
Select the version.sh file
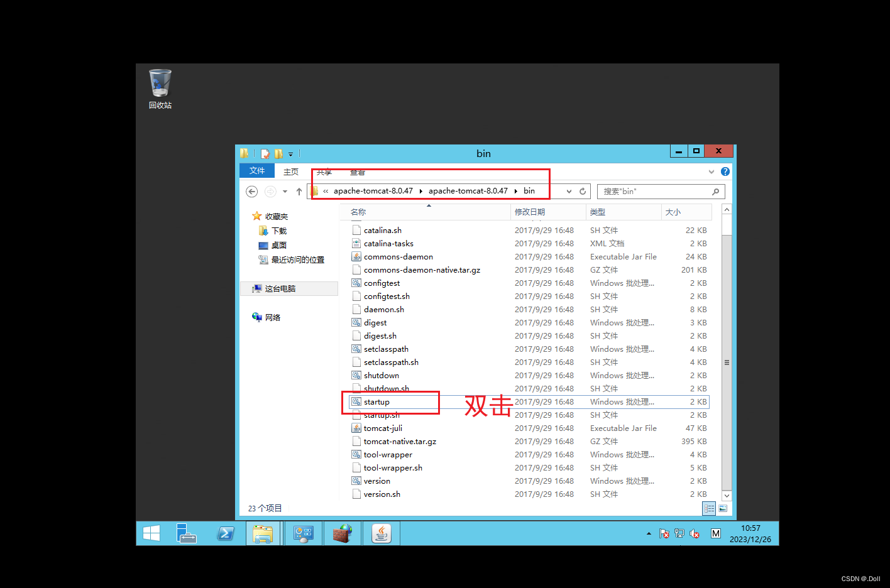point(382,494)
